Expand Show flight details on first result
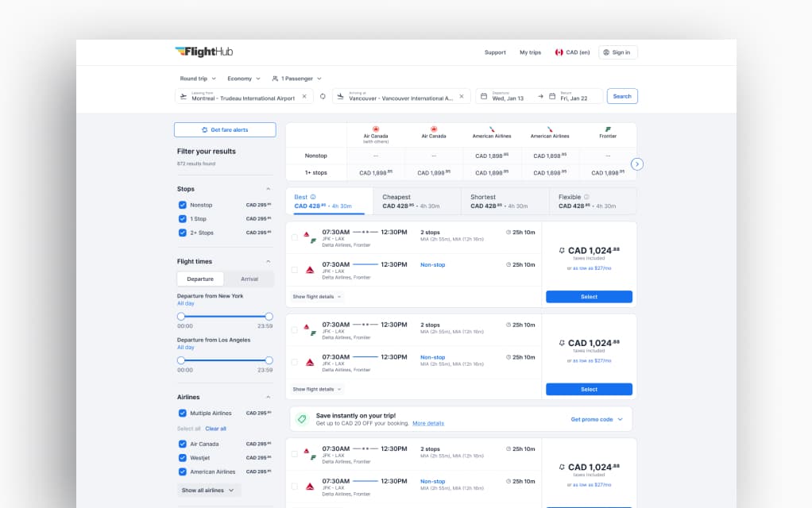Image resolution: width=812 pixels, height=508 pixels. coord(317,297)
